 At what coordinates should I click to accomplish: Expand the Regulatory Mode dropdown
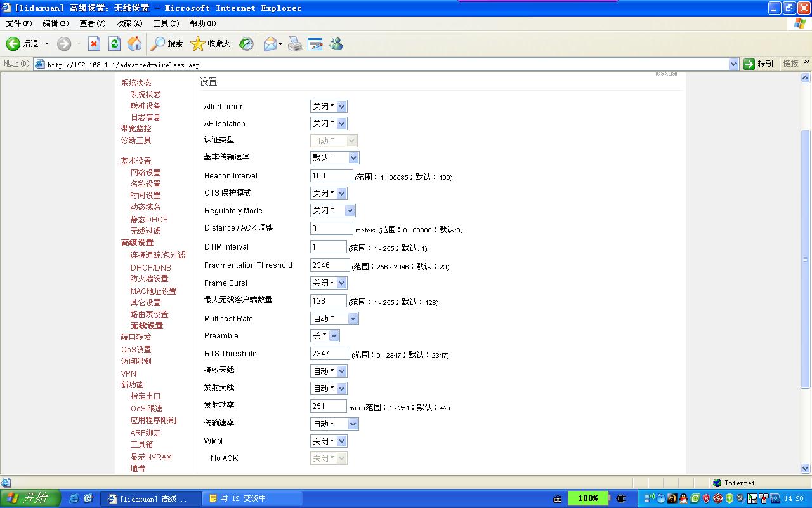[x=332, y=210]
